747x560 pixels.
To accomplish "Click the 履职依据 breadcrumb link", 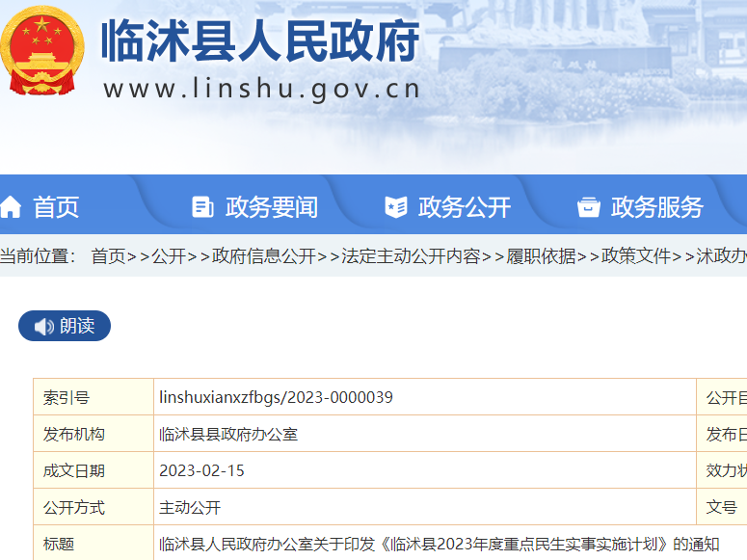I will coord(541,255).
